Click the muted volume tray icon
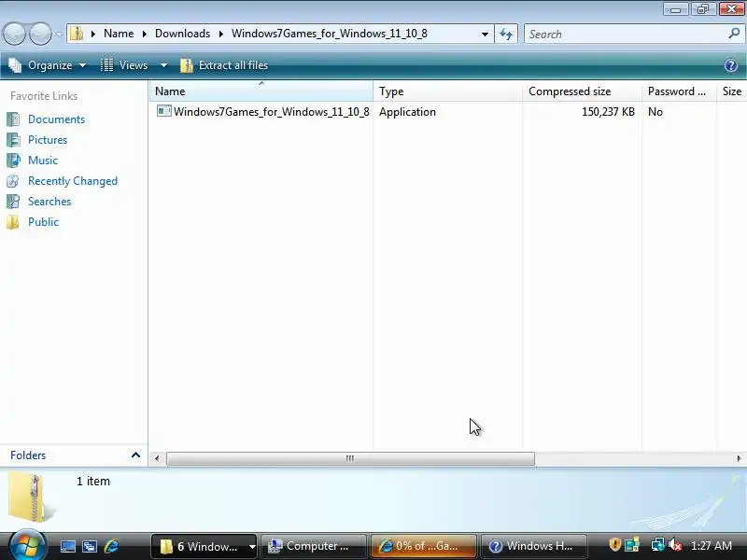This screenshot has width=747, height=560. click(675, 545)
